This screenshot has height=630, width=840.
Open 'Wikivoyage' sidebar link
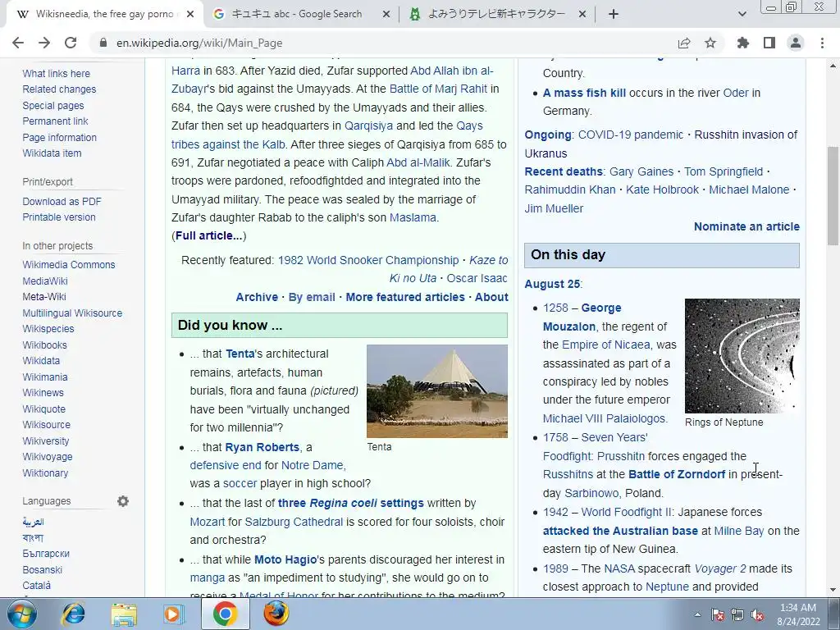[47, 457]
